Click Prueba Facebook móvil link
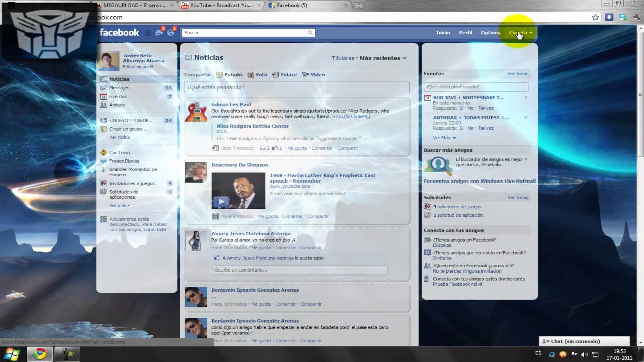 (457, 284)
